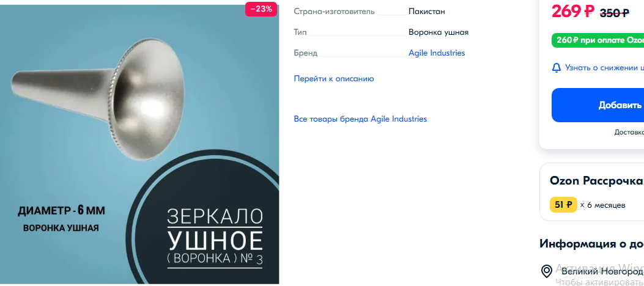Screen dimensions: 644x286
Task: Open the Ozon Рассрочка section
Action: coord(596,180)
